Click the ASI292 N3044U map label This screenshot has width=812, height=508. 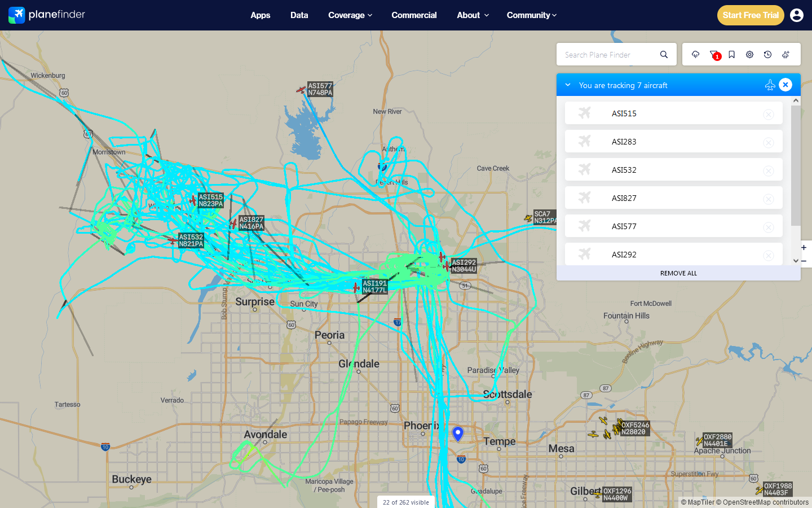pyautogui.click(x=464, y=266)
